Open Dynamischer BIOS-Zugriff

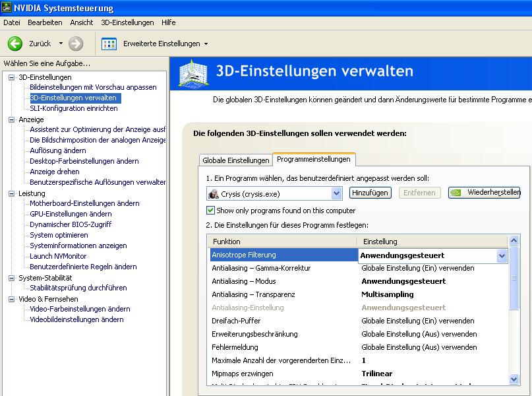[71, 224]
